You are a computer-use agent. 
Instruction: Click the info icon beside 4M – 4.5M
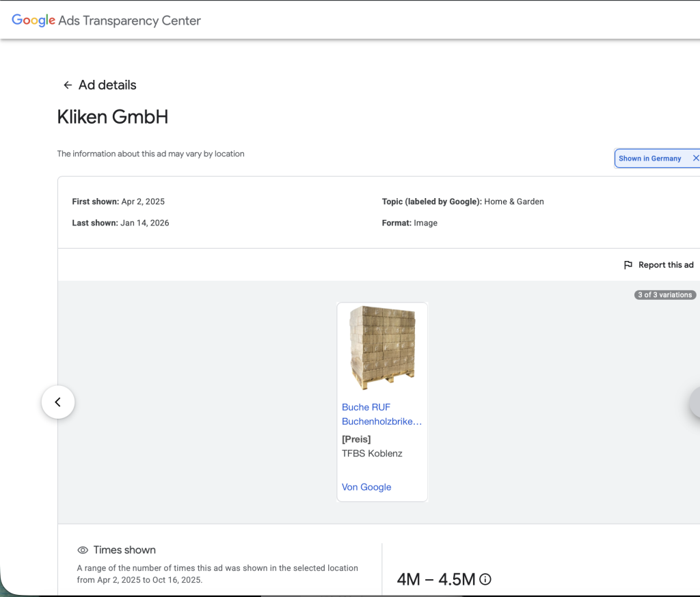click(485, 579)
